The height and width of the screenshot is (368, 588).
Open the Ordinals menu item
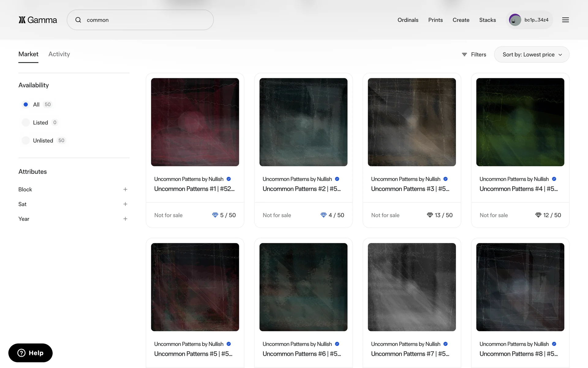[408, 20]
